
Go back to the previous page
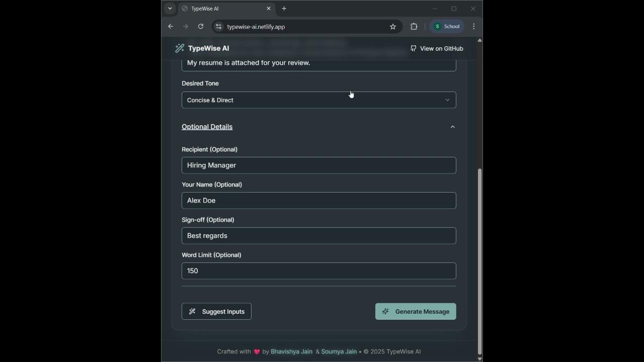point(171,27)
